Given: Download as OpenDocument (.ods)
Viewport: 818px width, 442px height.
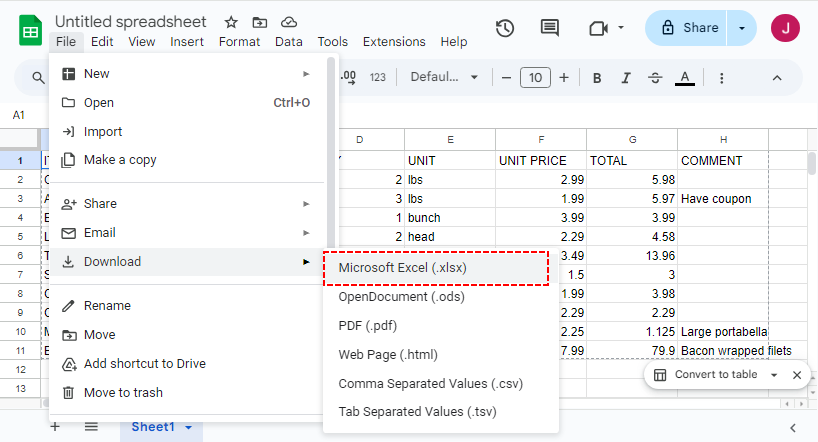Looking at the screenshot, I should (x=441, y=296).
